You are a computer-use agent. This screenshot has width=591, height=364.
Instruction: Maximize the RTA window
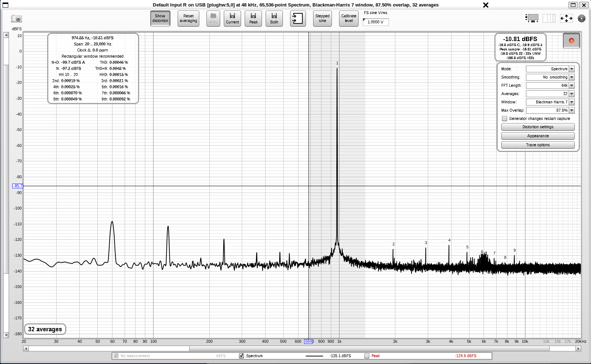pyautogui.click(x=573, y=5)
